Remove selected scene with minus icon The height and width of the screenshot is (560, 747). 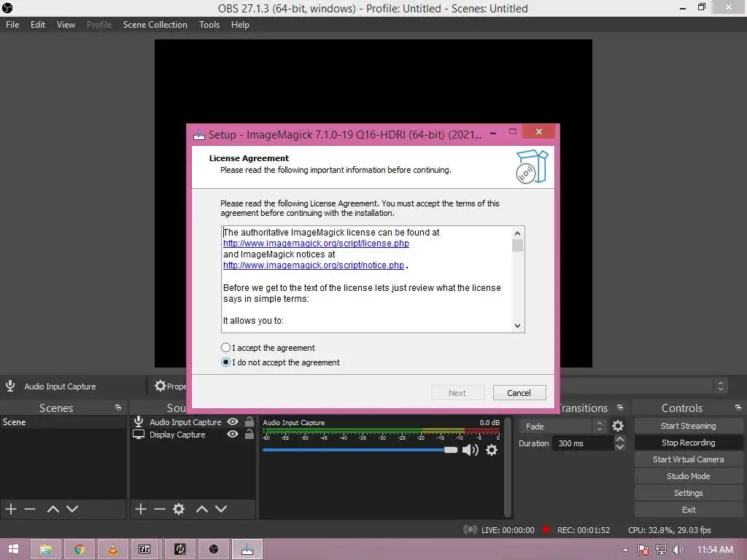[x=30, y=509]
